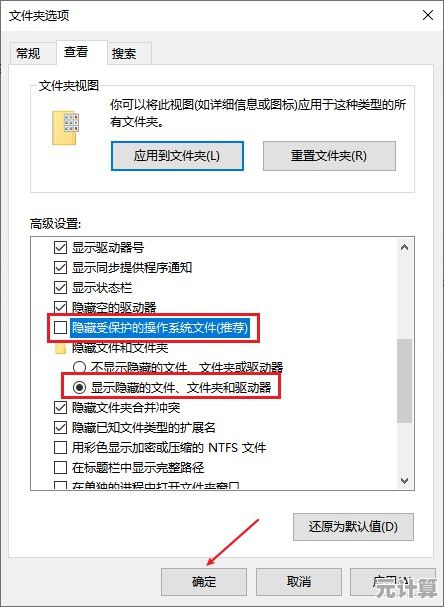
Task: Uncheck 显示驱动器号 checkbox
Action: point(60,247)
